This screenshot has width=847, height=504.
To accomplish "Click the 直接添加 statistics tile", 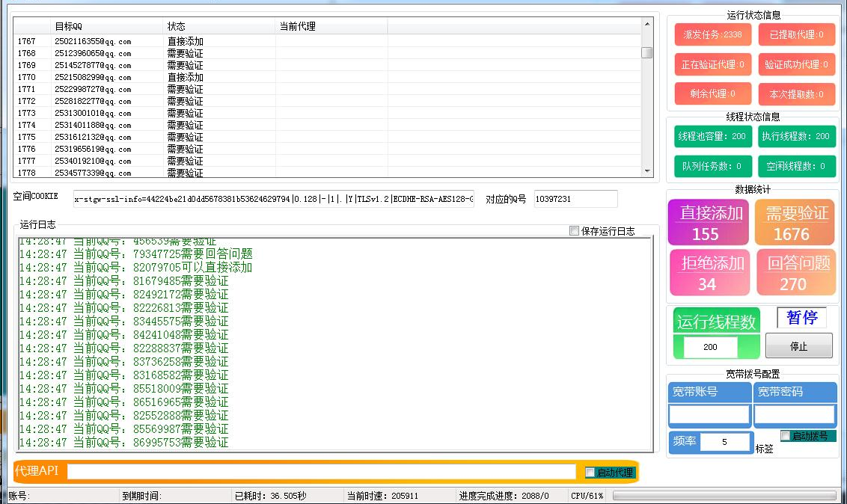I will 708,223.
